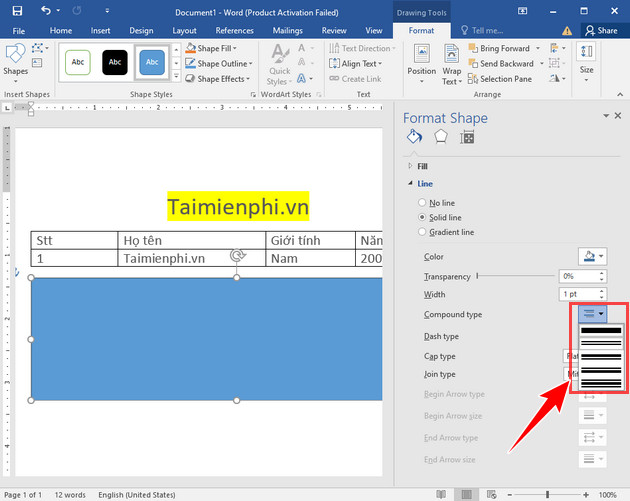Open the Shape Outline dropdown
This screenshot has height=501, width=630.
(x=219, y=63)
